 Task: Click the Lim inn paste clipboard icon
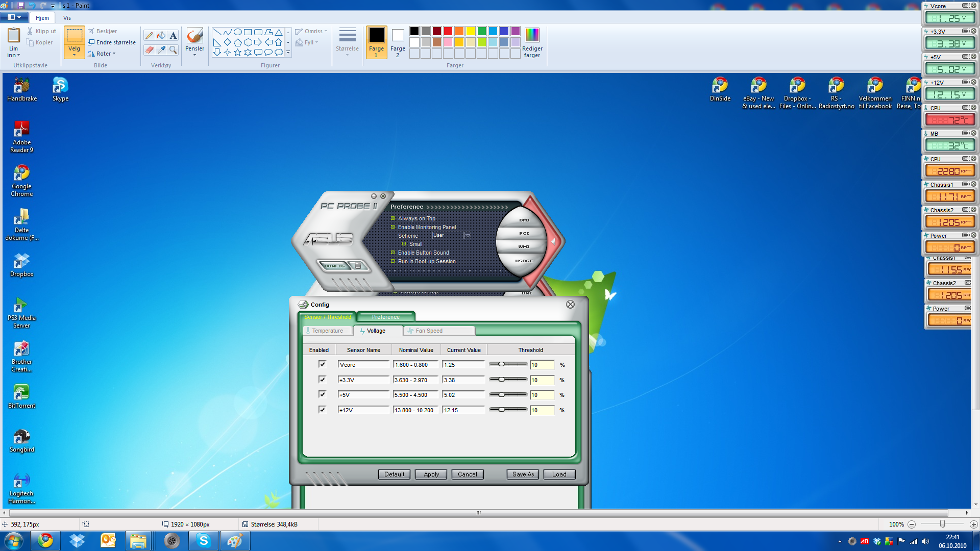coord(14,36)
